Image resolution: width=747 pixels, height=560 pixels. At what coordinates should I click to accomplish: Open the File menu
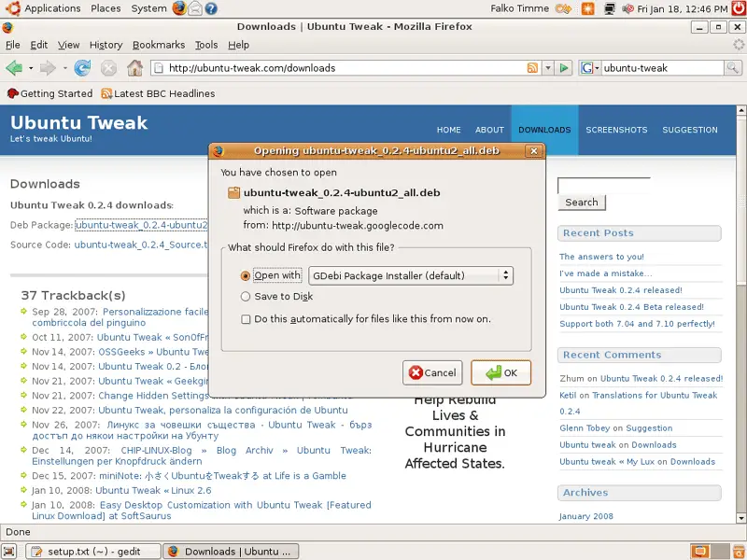point(12,45)
